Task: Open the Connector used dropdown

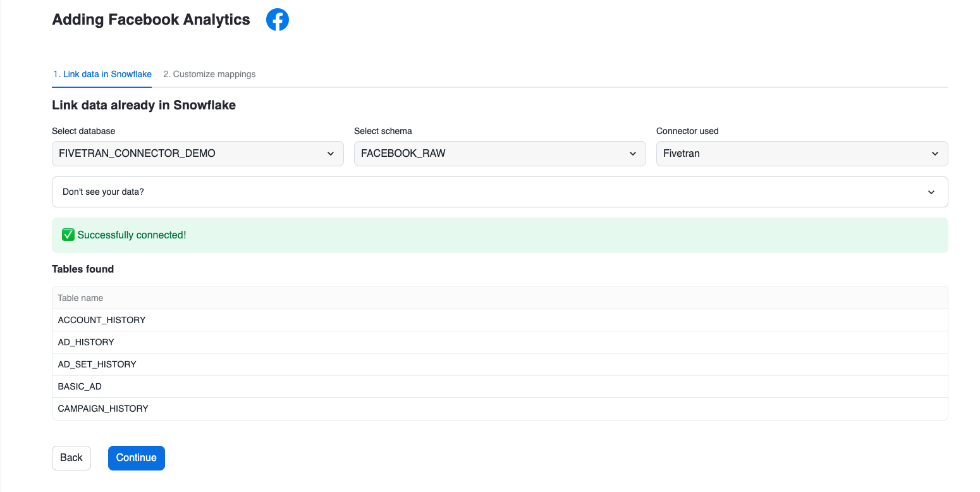Action: click(x=802, y=154)
